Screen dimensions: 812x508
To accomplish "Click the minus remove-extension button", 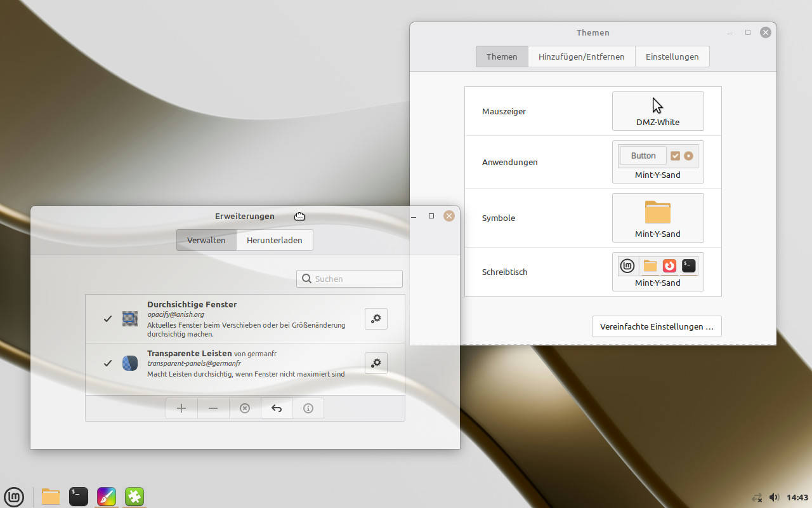I will point(213,408).
